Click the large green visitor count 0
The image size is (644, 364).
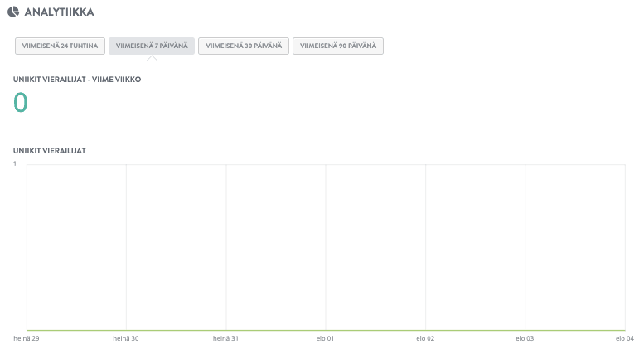pos(21,103)
